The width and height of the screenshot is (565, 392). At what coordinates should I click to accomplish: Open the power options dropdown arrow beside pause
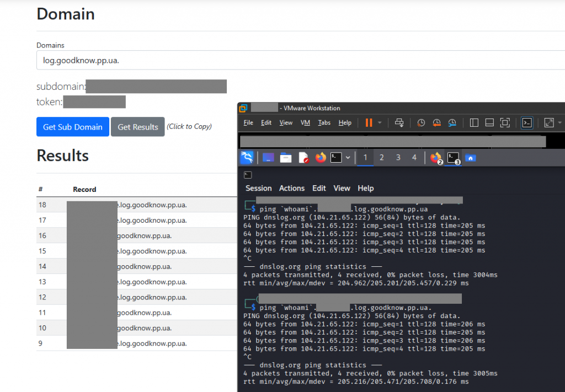tap(380, 123)
